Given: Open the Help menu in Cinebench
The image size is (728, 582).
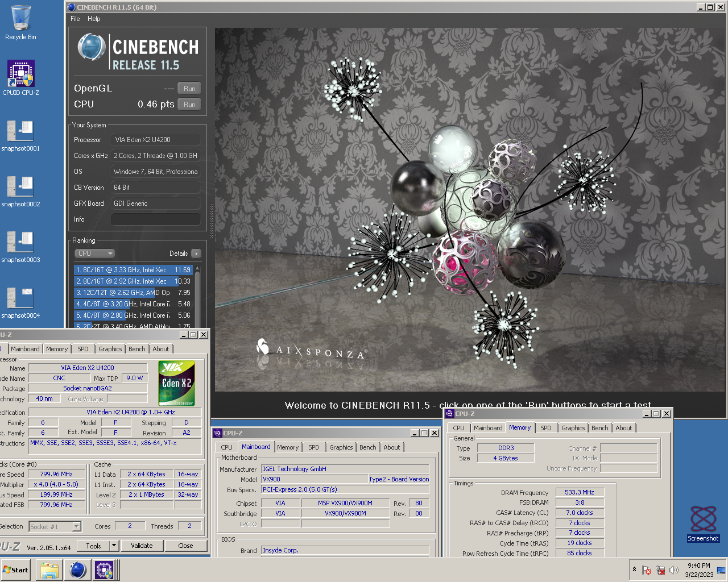Looking at the screenshot, I should click(x=94, y=19).
